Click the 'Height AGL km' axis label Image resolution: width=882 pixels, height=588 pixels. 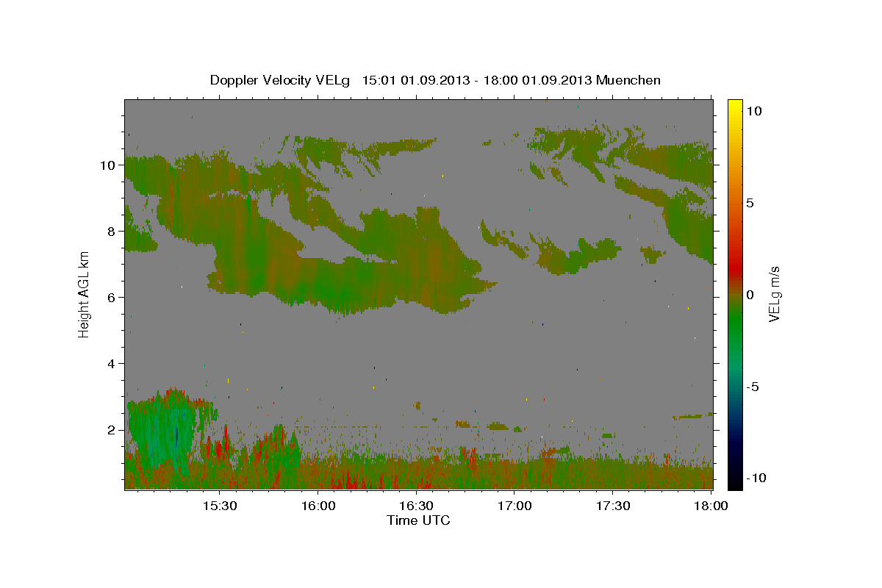tap(85, 294)
